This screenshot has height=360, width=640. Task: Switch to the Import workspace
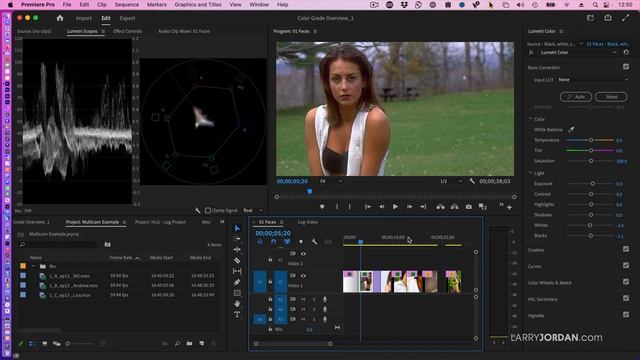(x=83, y=18)
